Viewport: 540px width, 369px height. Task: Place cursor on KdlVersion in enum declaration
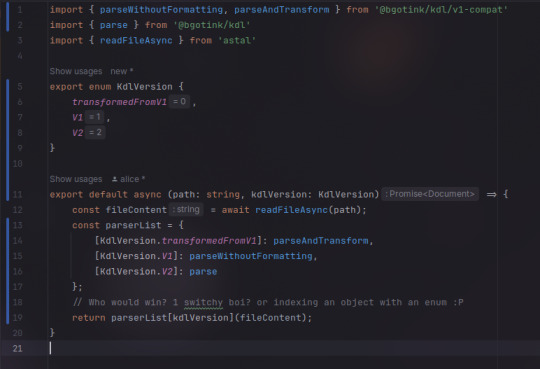click(144, 86)
